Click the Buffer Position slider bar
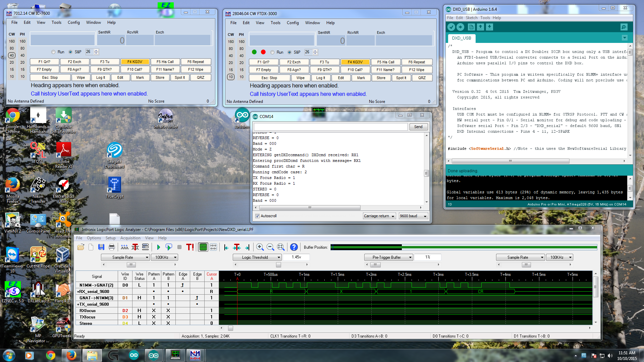The width and height of the screenshot is (644, 362). click(464, 247)
